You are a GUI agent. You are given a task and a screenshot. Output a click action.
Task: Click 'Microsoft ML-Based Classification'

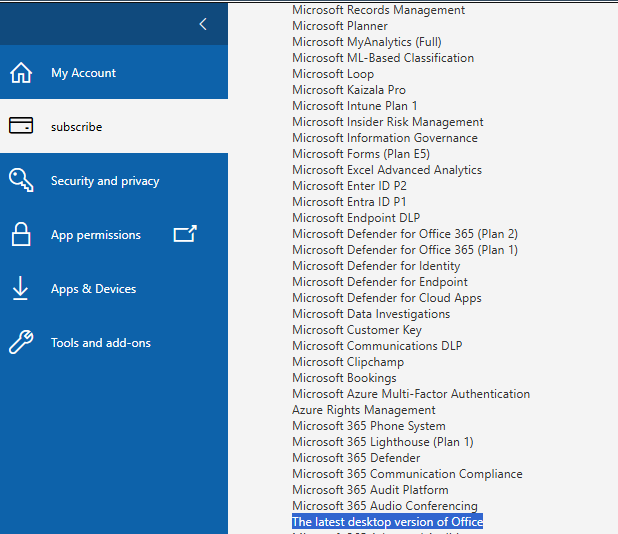pos(383,58)
